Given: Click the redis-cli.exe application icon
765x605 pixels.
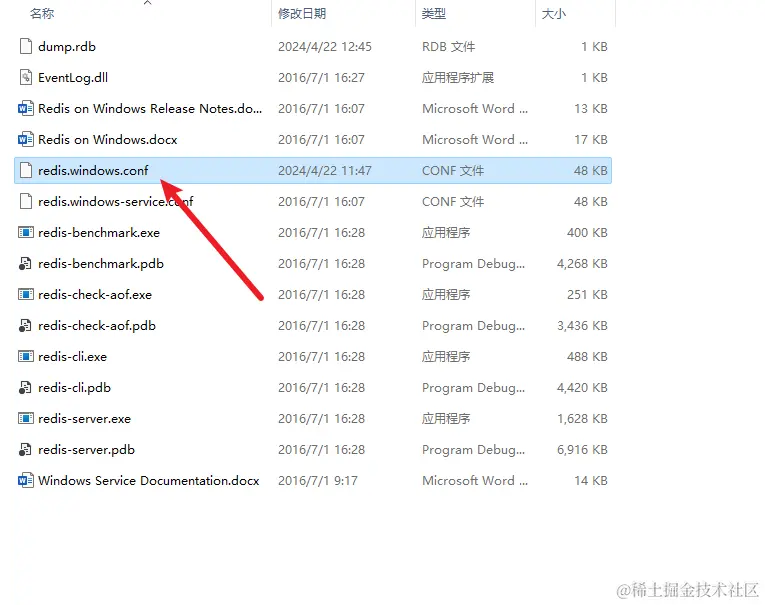Looking at the screenshot, I should 25,356.
